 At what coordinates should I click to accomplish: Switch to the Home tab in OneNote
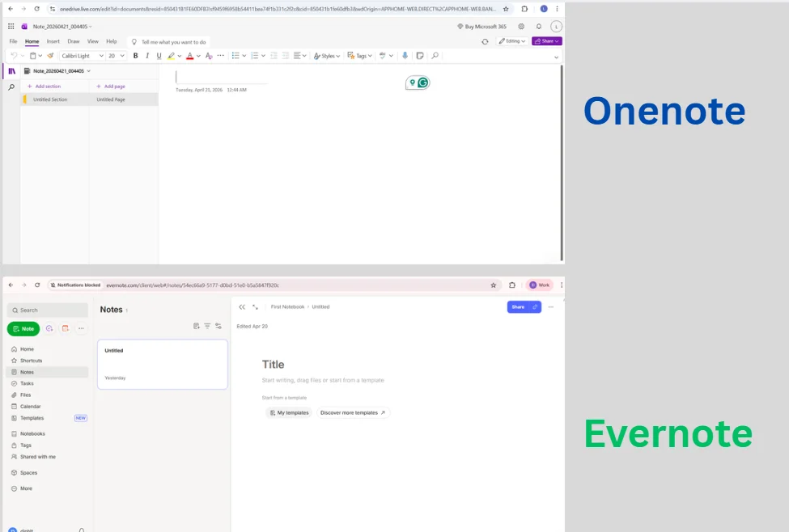pyautogui.click(x=32, y=41)
